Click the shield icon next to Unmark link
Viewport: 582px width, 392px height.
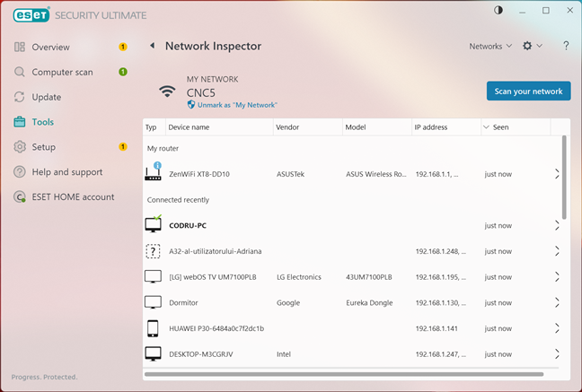point(190,105)
